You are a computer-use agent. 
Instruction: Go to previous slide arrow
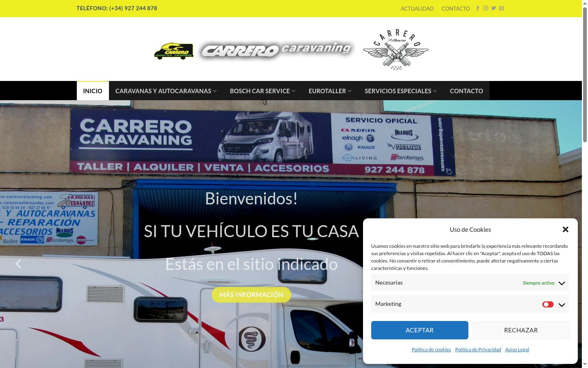point(18,264)
